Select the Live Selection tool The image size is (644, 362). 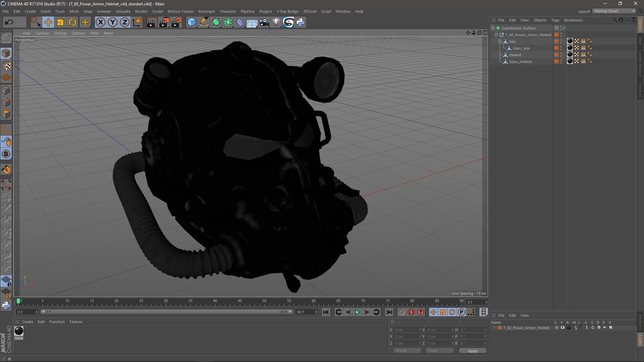[x=35, y=22]
